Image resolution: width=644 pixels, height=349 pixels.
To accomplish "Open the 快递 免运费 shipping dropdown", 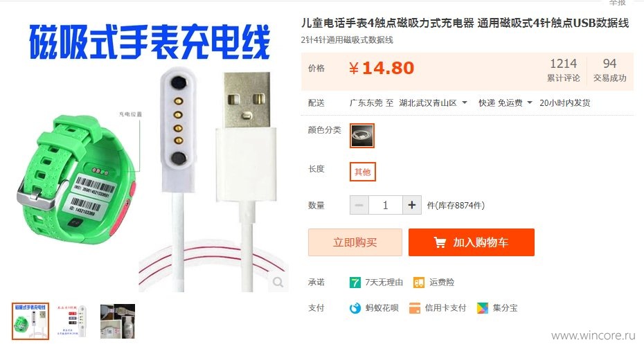I will [506, 102].
